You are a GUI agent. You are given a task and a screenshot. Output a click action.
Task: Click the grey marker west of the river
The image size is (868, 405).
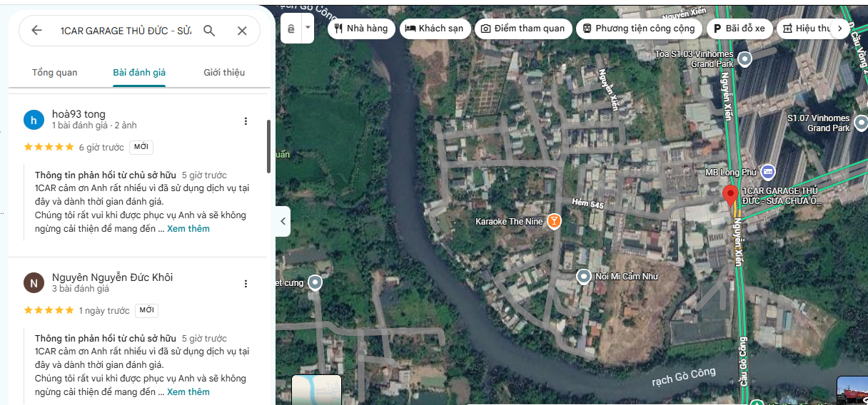click(x=315, y=283)
